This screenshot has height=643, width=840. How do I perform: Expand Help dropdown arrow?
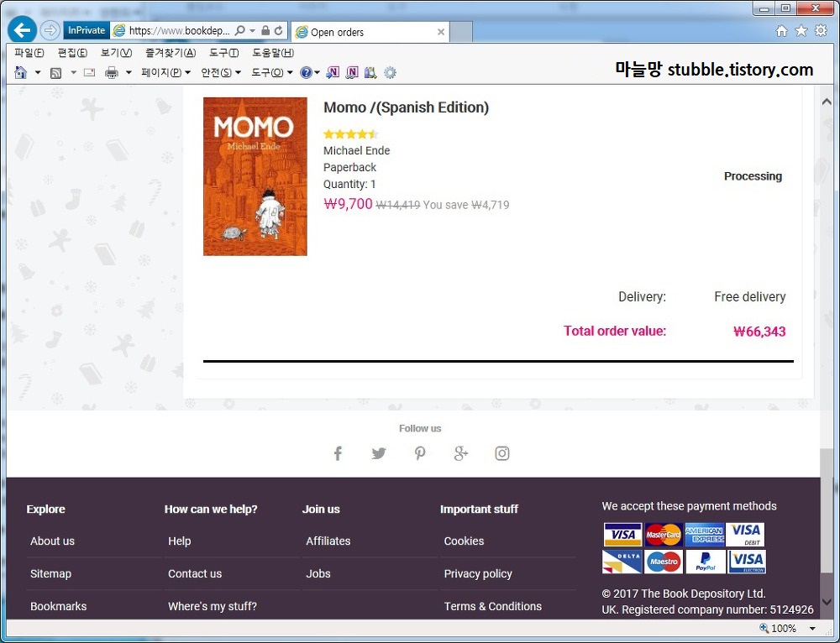[318, 72]
